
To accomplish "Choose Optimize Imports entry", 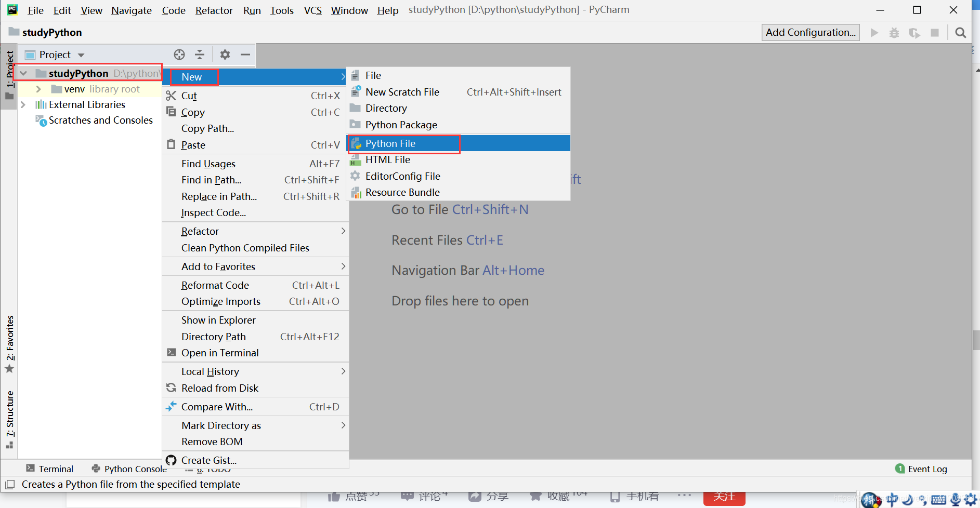I will [x=255, y=301].
